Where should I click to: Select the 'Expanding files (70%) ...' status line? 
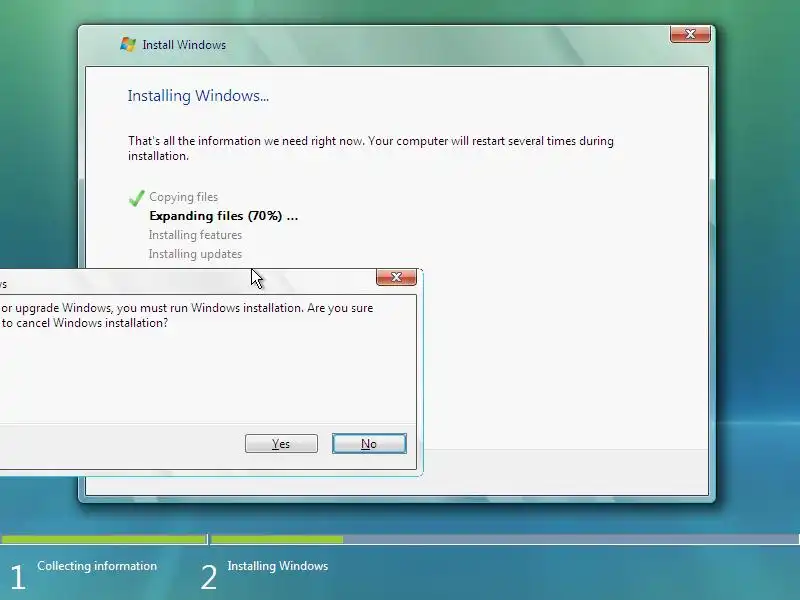tap(223, 216)
